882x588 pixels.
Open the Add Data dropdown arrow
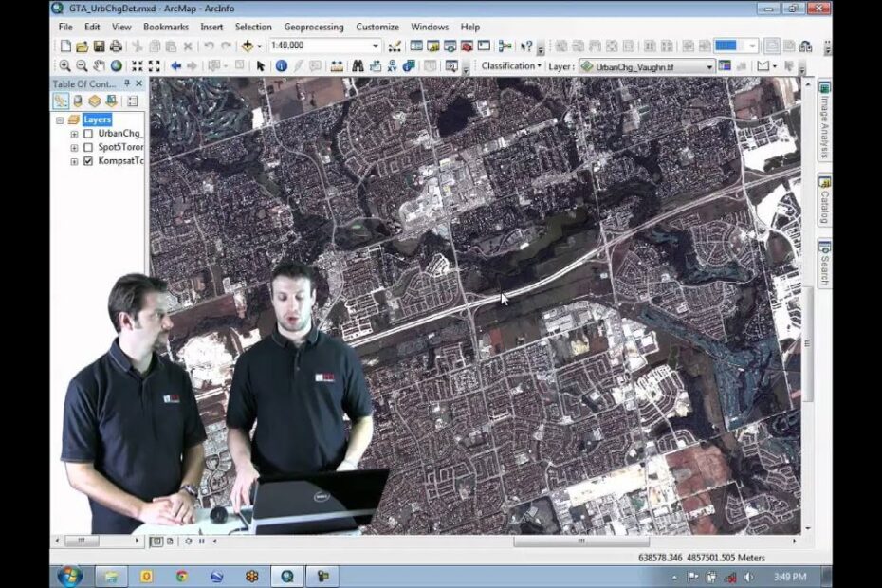(x=259, y=46)
